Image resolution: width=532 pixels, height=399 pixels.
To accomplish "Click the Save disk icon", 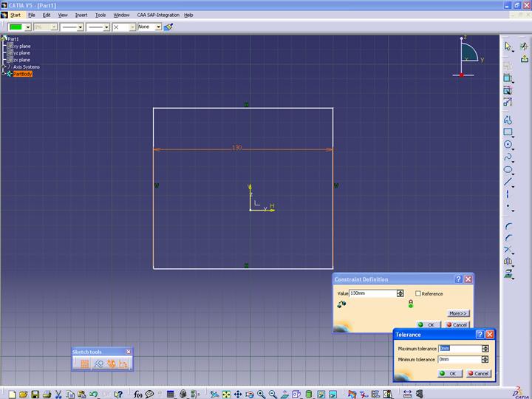I will (35, 395).
